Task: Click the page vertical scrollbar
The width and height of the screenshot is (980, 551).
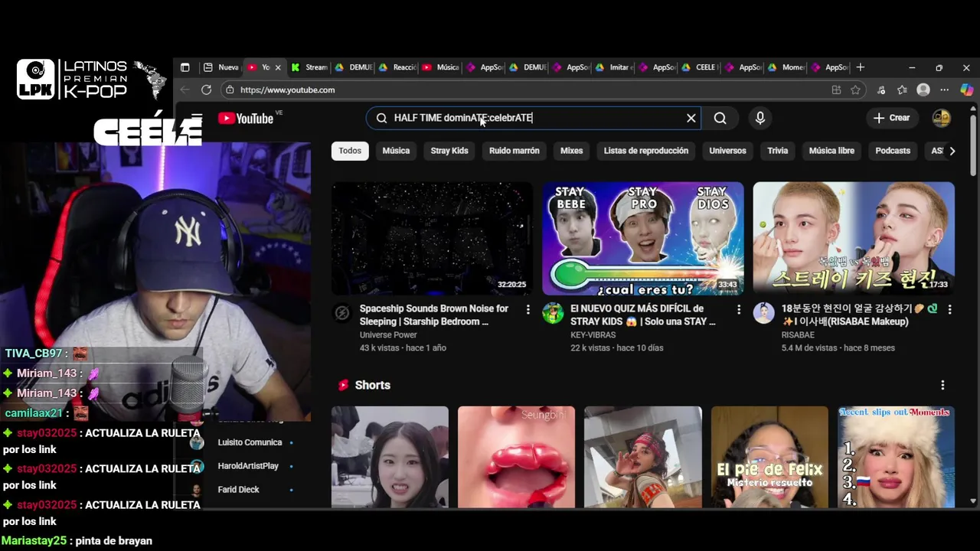Action: [x=973, y=145]
